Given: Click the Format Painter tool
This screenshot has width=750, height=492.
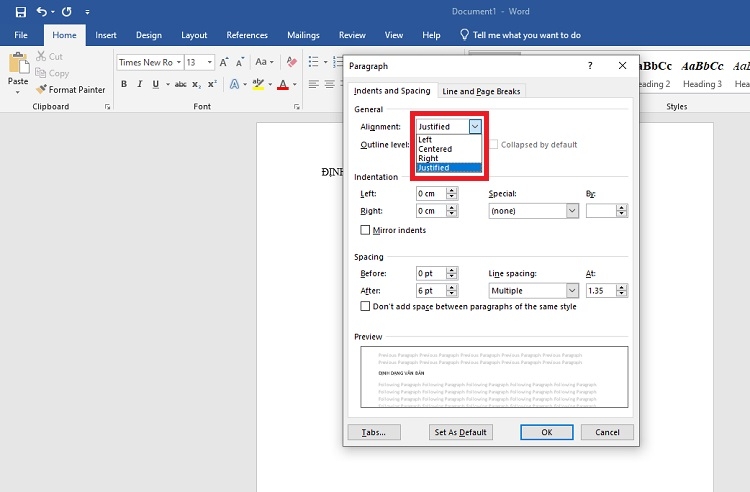Looking at the screenshot, I should pos(71,90).
